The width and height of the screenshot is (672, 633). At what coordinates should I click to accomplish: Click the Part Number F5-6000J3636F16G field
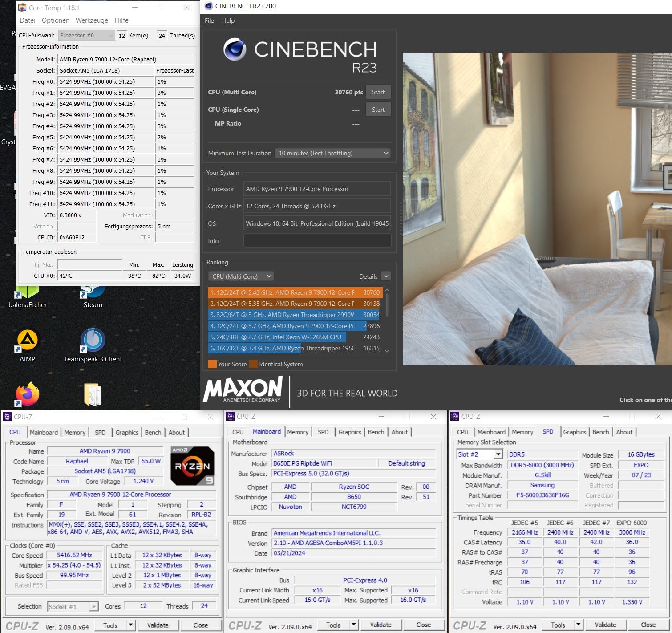pyautogui.click(x=542, y=495)
